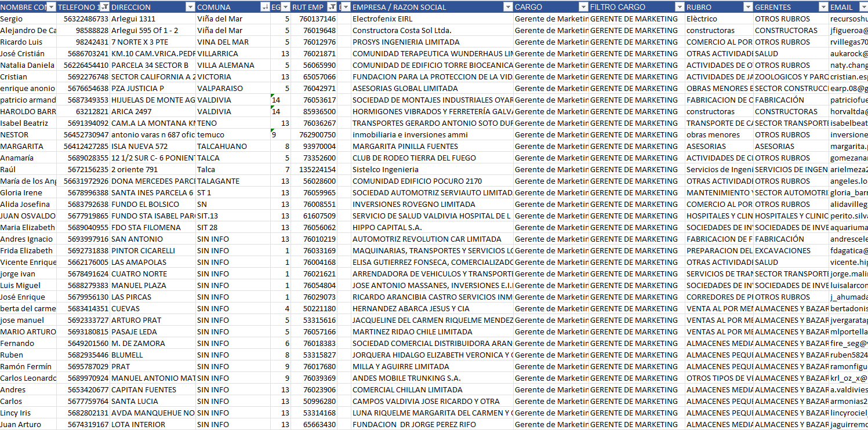Select the address cell 'ARICA 2497'

tap(153, 111)
